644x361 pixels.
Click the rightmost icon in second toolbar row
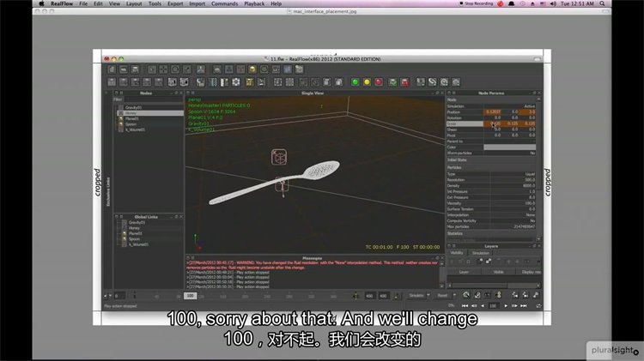pos(456,82)
